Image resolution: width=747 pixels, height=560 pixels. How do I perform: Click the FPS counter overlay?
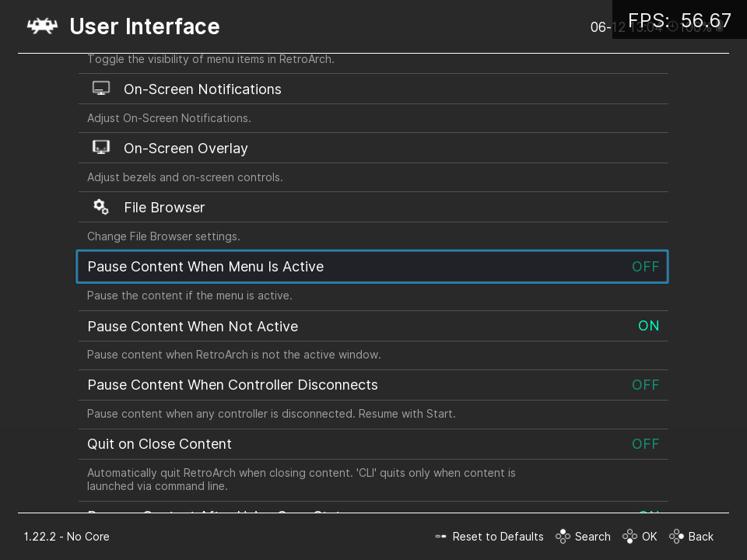pyautogui.click(x=679, y=20)
